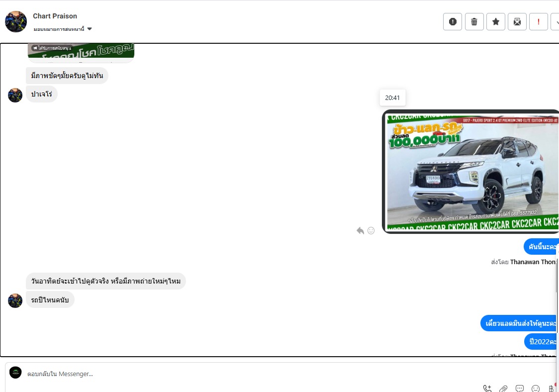Reply to the car image message
The height and width of the screenshot is (392, 559).
pos(360,231)
